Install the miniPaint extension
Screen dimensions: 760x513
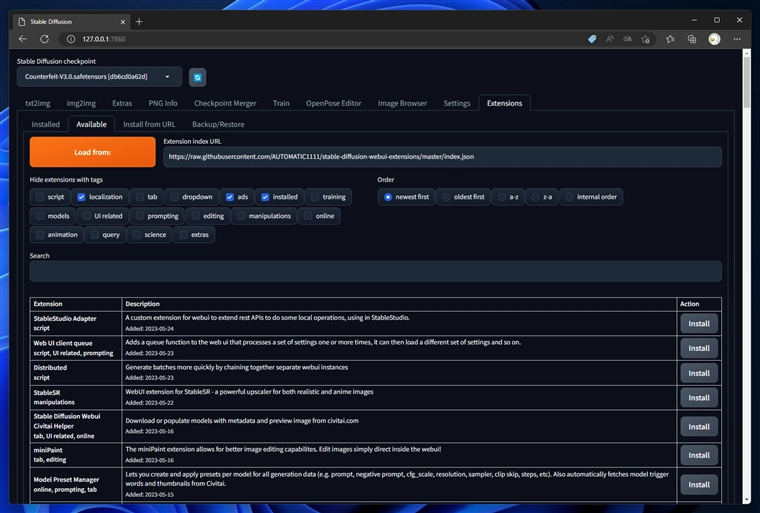pyautogui.click(x=699, y=455)
